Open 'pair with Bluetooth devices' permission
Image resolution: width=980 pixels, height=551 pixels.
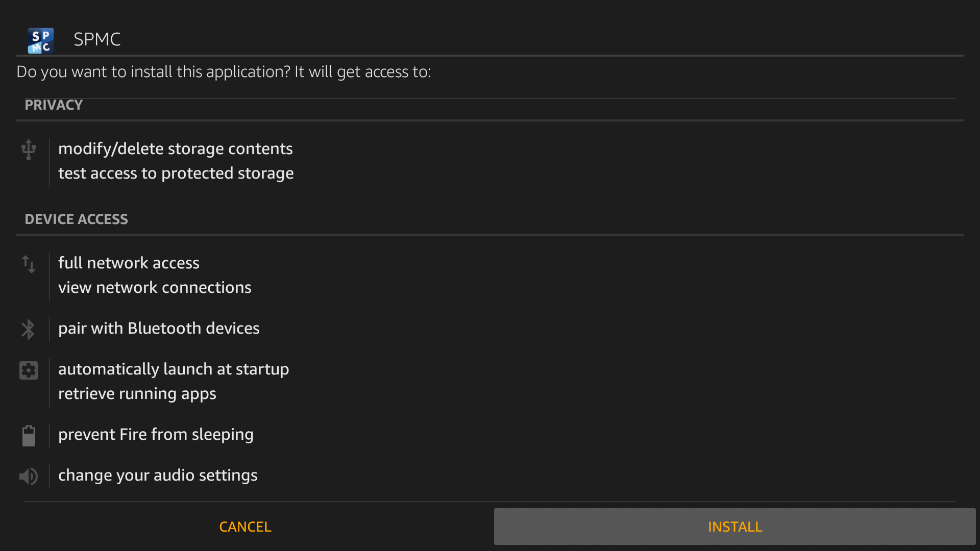(159, 328)
